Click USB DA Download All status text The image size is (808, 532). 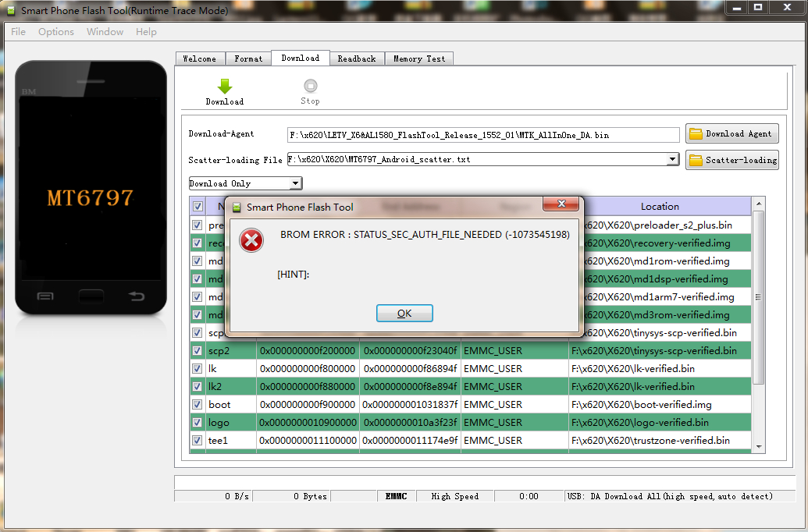pos(670,496)
